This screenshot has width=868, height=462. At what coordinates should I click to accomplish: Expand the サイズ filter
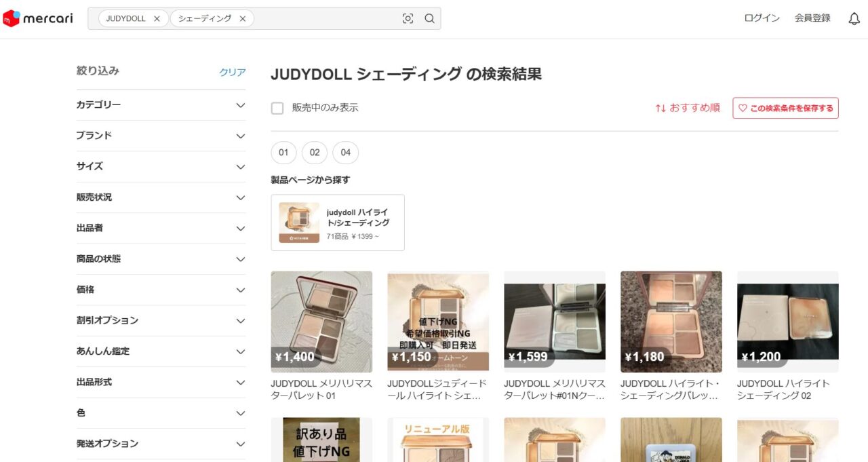tap(161, 166)
